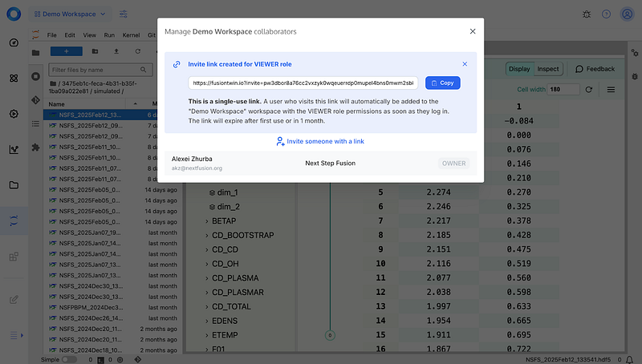Open the user profile avatar

pos(628,14)
